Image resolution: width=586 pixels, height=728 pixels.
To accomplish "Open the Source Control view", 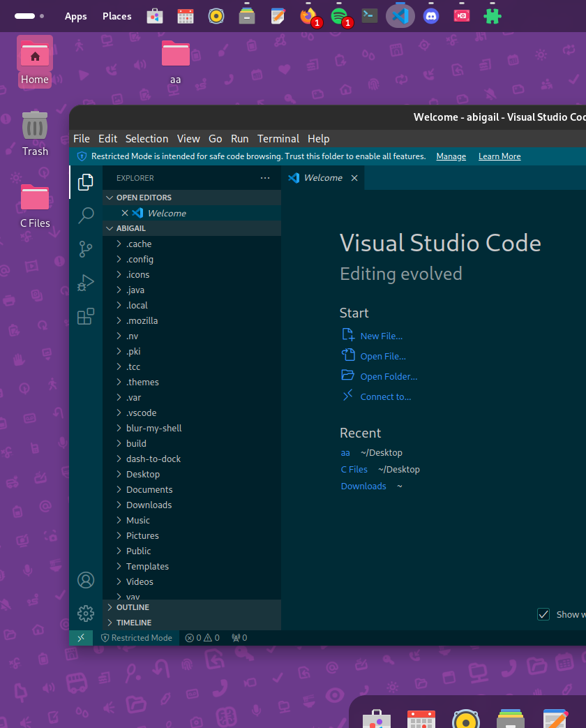I will (86, 248).
